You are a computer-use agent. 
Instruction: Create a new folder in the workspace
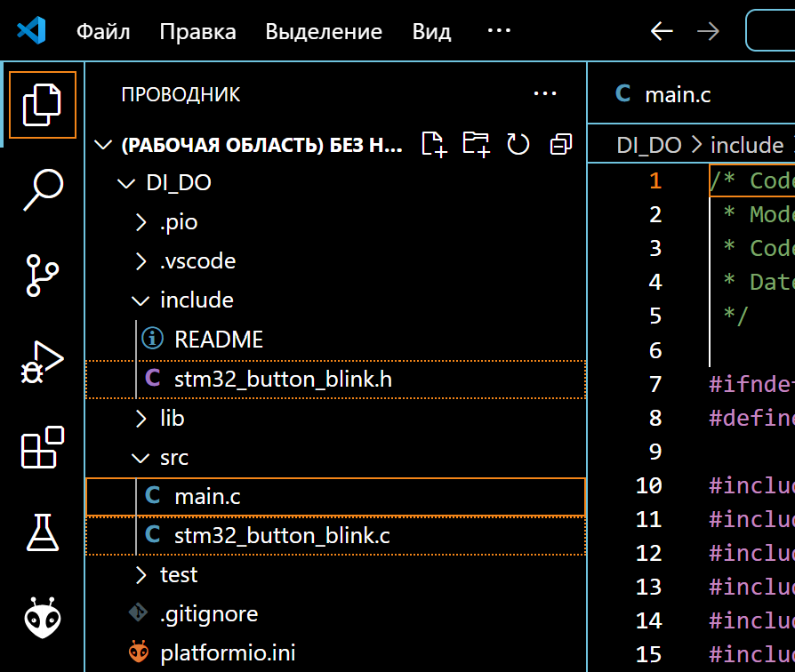click(475, 144)
